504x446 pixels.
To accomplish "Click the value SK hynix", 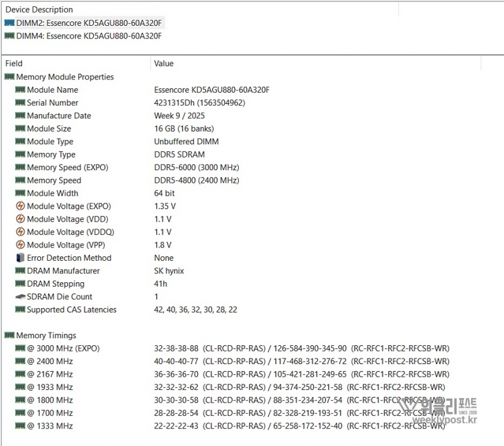I will pyautogui.click(x=169, y=271).
